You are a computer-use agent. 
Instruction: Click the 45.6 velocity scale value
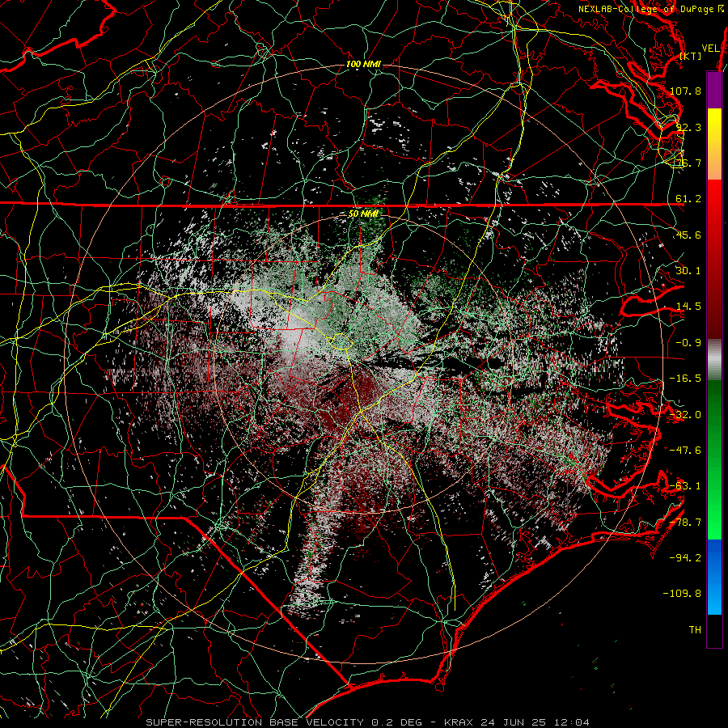coord(688,235)
